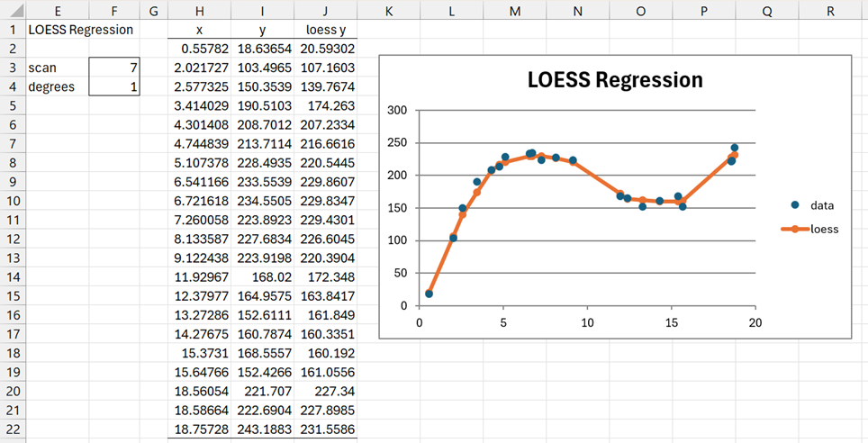Click the horizontal axis label 20
The height and width of the screenshot is (443, 868).
pos(755,321)
